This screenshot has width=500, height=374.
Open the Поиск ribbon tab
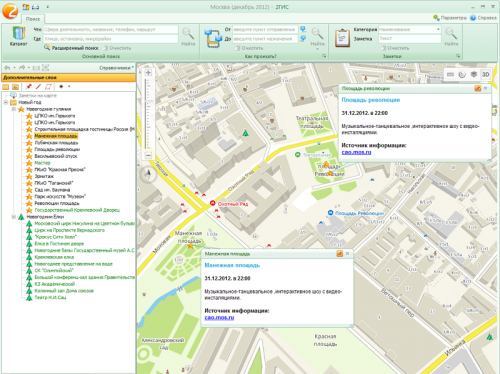click(33, 19)
